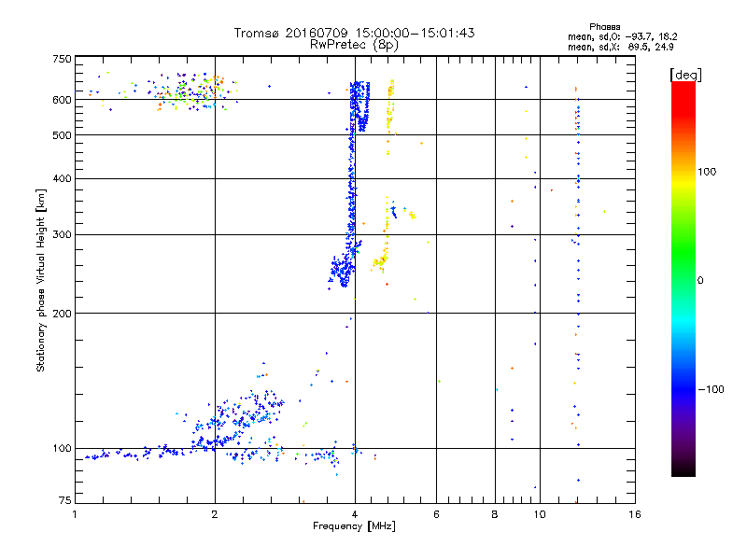Click the 'mean, sd,O: -93.7, 18.2' statistic
747x560 pixels.
coord(622,36)
